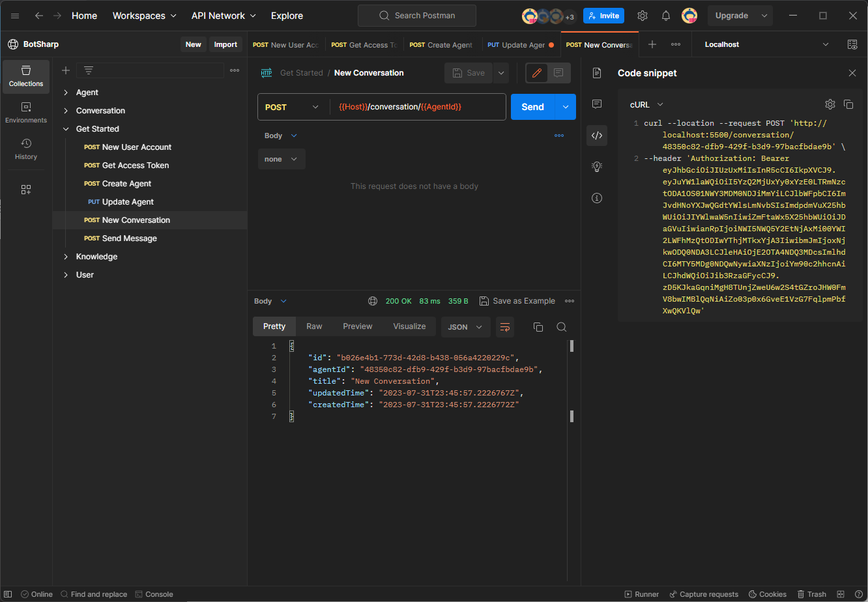Search within the response body
The image size is (868, 602).
(562, 327)
